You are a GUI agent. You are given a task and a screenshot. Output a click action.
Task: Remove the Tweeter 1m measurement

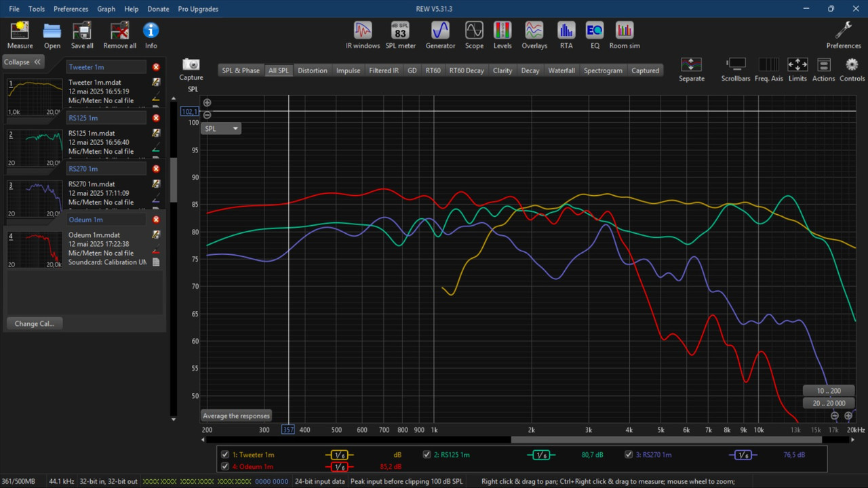pos(156,67)
